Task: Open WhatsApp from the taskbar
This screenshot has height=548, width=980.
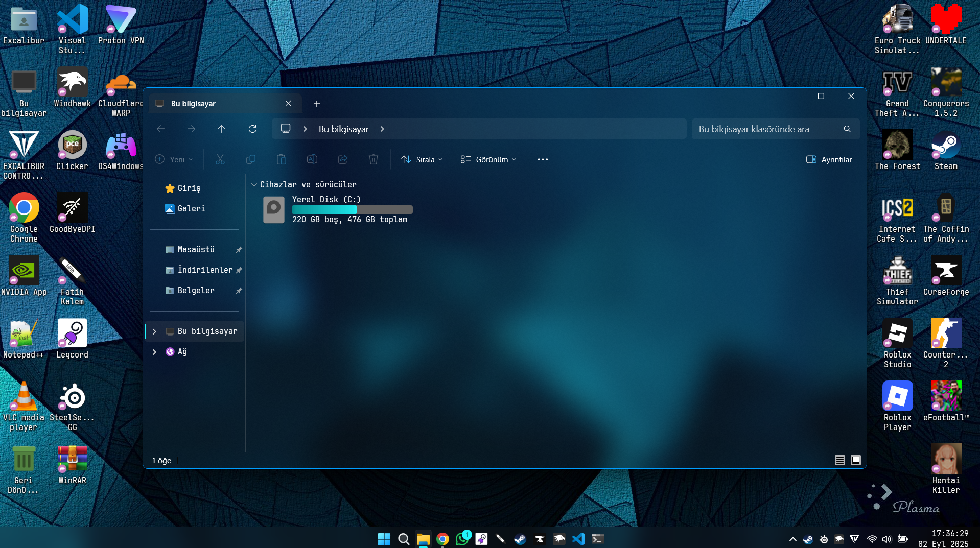Action: click(x=462, y=539)
